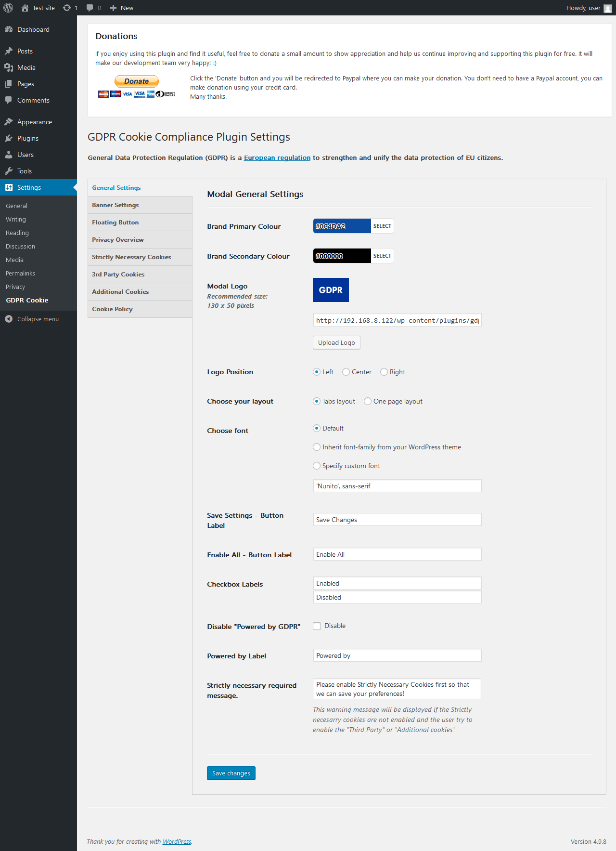616x851 pixels.
Task: Click the logo URL input field
Action: (397, 320)
